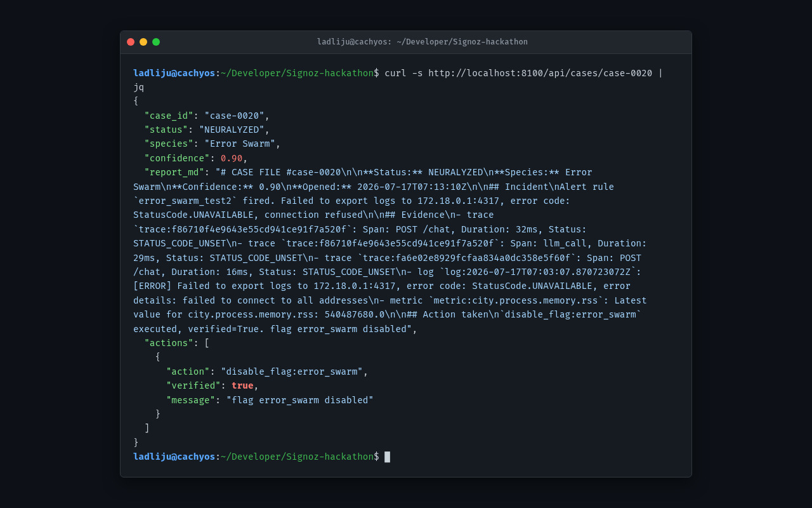Click the green maximize window button
Screen dimensions: 812x508
tap(156, 42)
